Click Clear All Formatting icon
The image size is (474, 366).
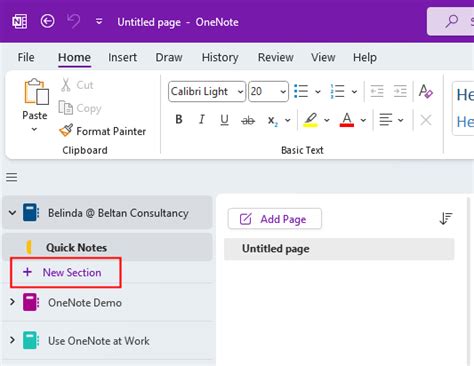(x=426, y=91)
